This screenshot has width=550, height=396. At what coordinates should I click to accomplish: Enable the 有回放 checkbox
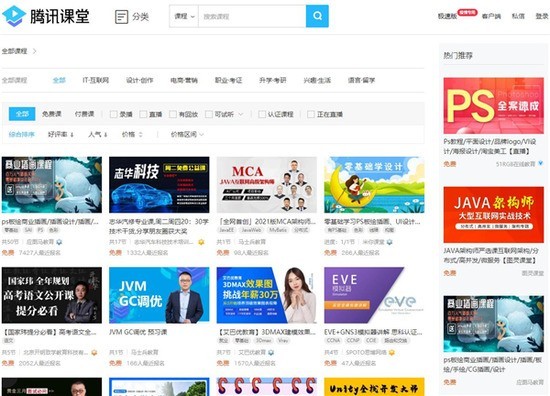[x=173, y=114]
